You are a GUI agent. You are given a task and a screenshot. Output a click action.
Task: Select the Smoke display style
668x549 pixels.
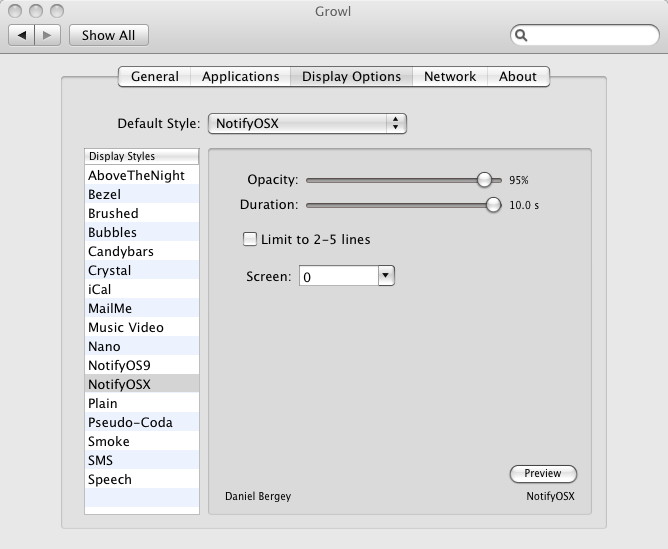point(142,441)
